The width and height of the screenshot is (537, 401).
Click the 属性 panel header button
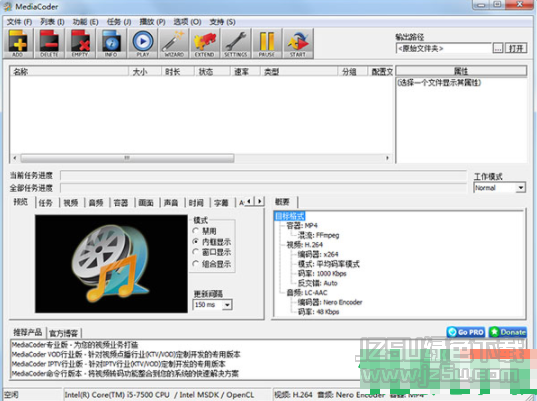click(461, 71)
